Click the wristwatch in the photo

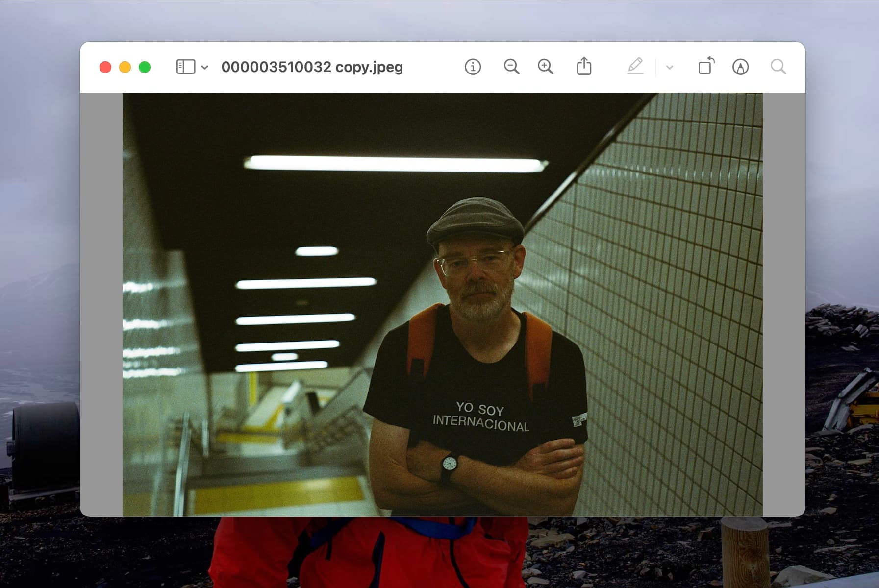point(449,464)
